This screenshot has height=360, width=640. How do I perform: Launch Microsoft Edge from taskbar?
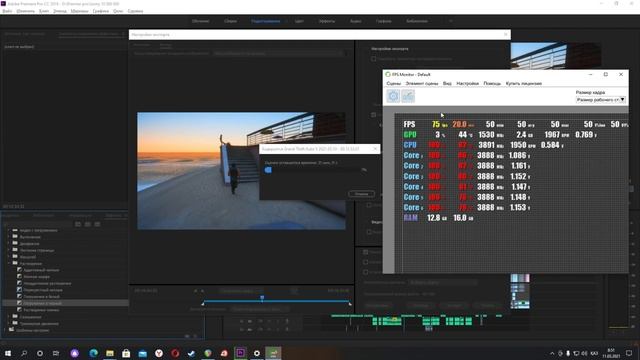[x=93, y=353]
